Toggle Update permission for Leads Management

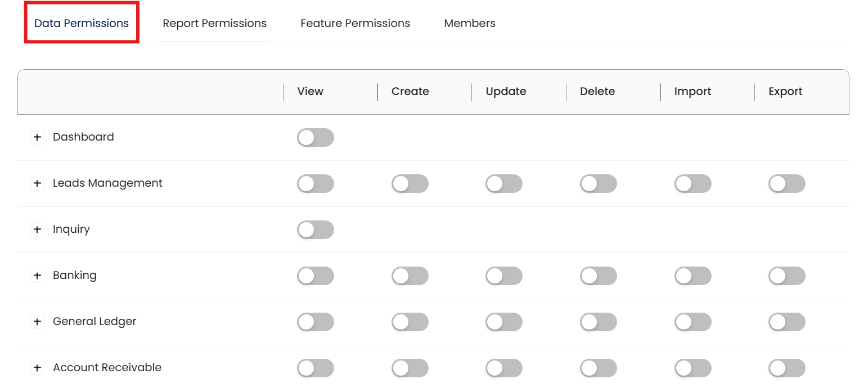[x=503, y=183]
